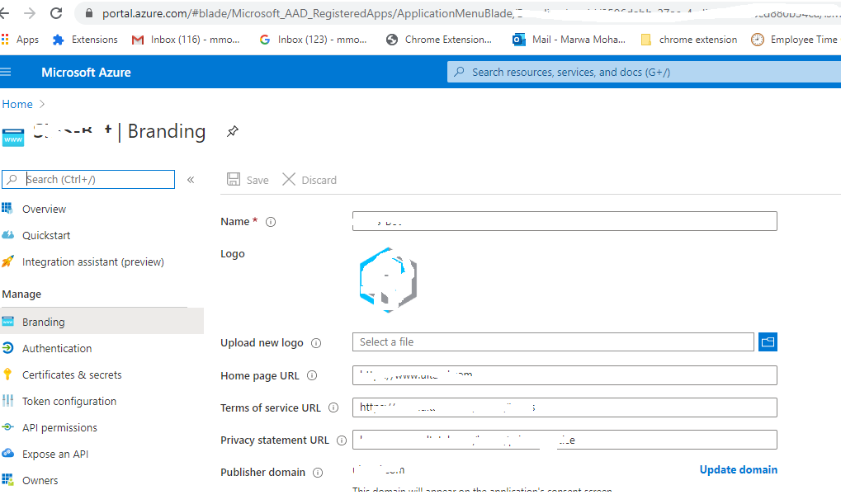Open the Apps bookmark in browser bar

21,39
